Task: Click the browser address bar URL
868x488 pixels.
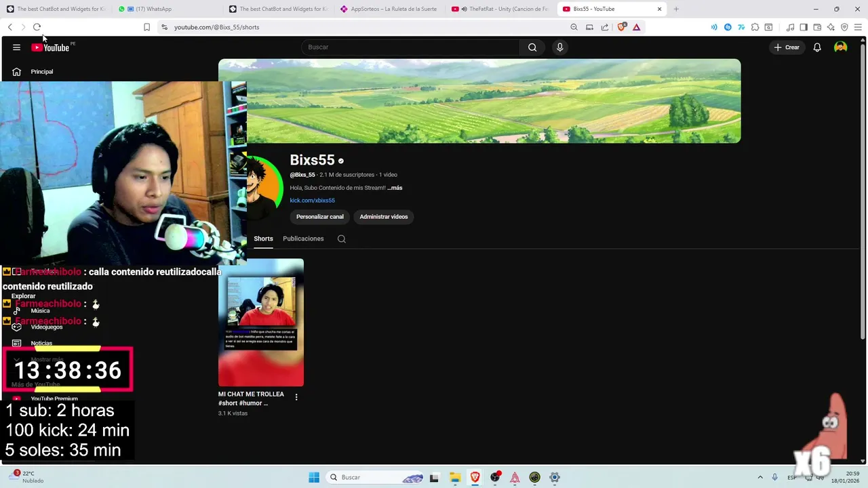Action: tap(217, 27)
